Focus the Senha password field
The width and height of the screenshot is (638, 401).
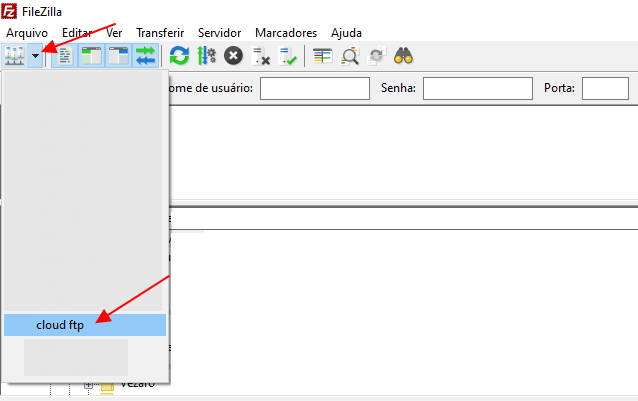(x=478, y=88)
